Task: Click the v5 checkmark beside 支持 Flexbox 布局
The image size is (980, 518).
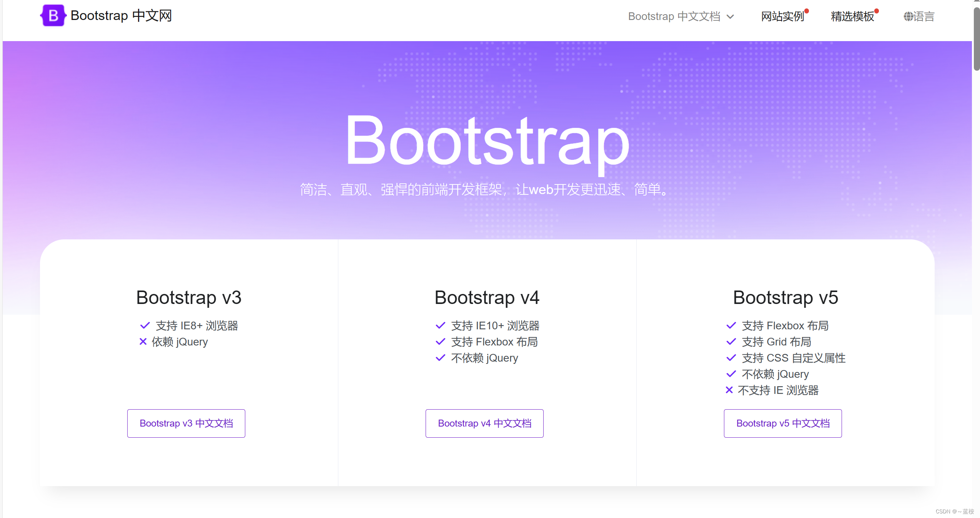Action: (x=731, y=325)
